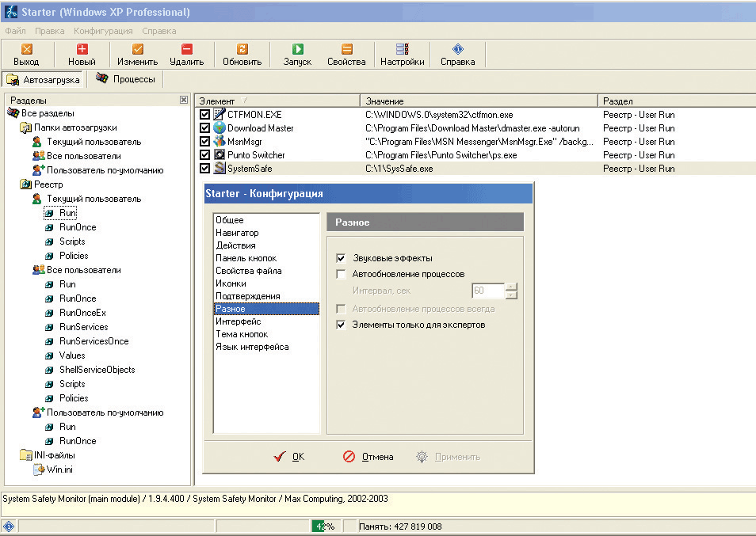The width and height of the screenshot is (756, 536).
Task: Click the INI-файлы folder icon
Action: tap(26, 455)
